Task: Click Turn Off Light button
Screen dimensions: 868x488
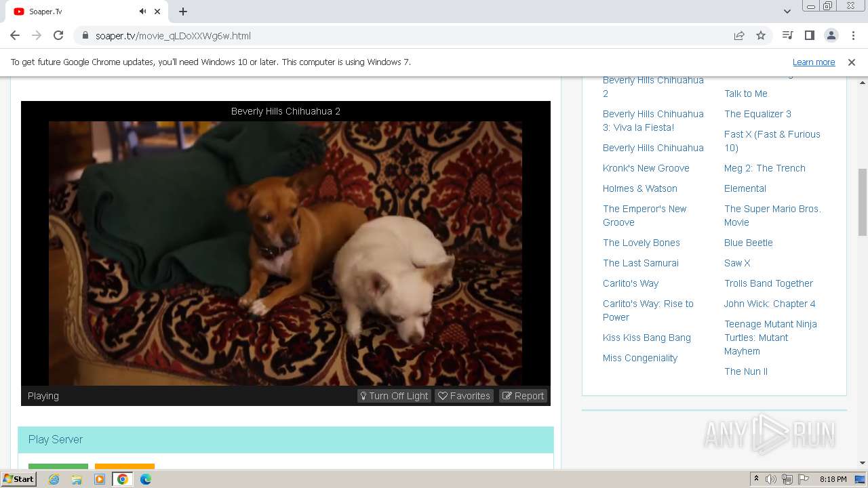Action: 394,396
